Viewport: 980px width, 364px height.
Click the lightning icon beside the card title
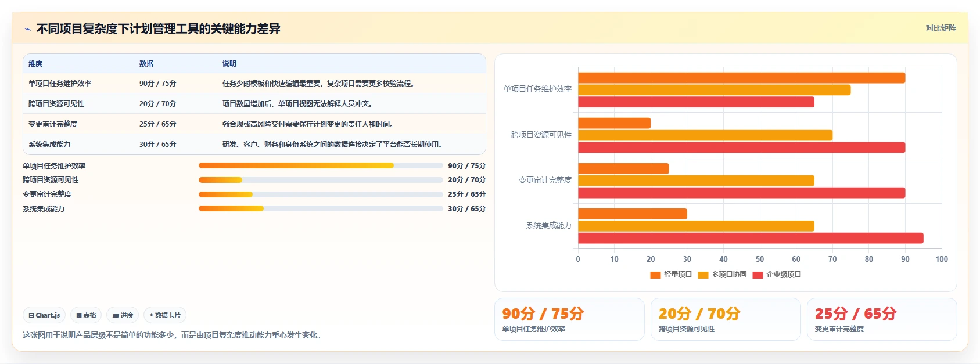coord(27,29)
